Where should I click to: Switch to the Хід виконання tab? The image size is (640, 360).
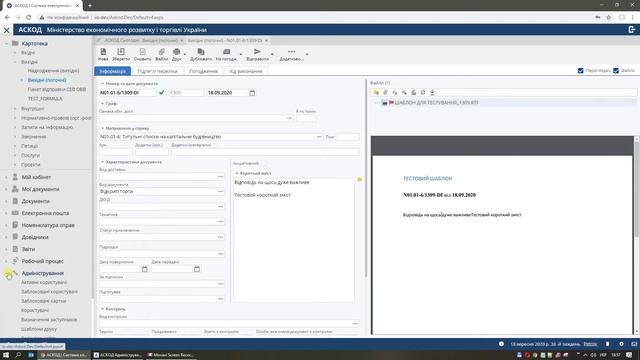pos(246,71)
